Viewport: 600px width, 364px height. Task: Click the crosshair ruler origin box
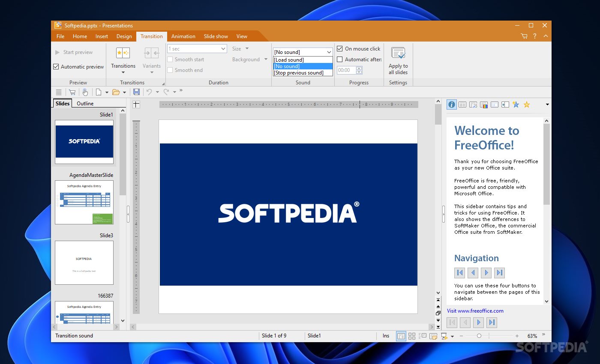tap(136, 104)
